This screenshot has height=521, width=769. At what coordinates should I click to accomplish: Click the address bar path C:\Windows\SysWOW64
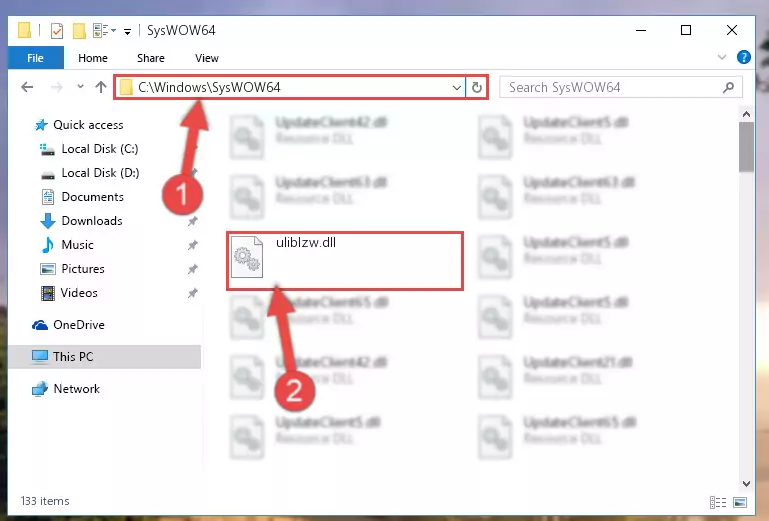[209, 87]
